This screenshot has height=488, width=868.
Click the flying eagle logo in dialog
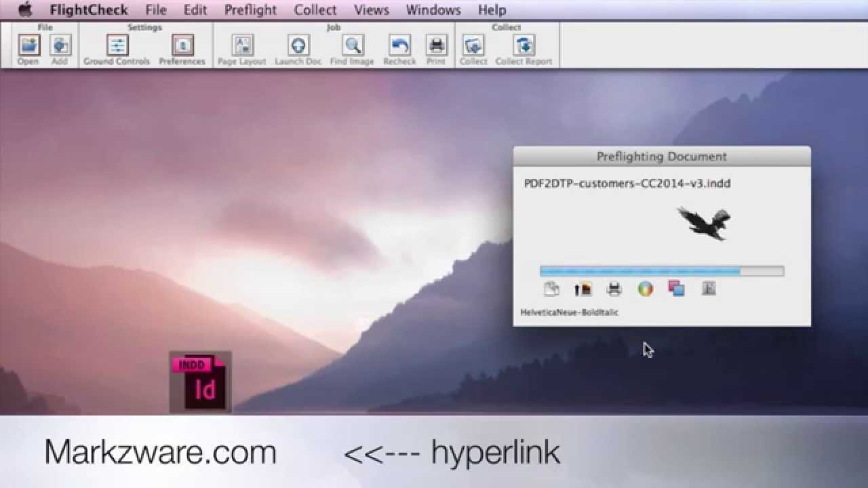[x=704, y=224]
